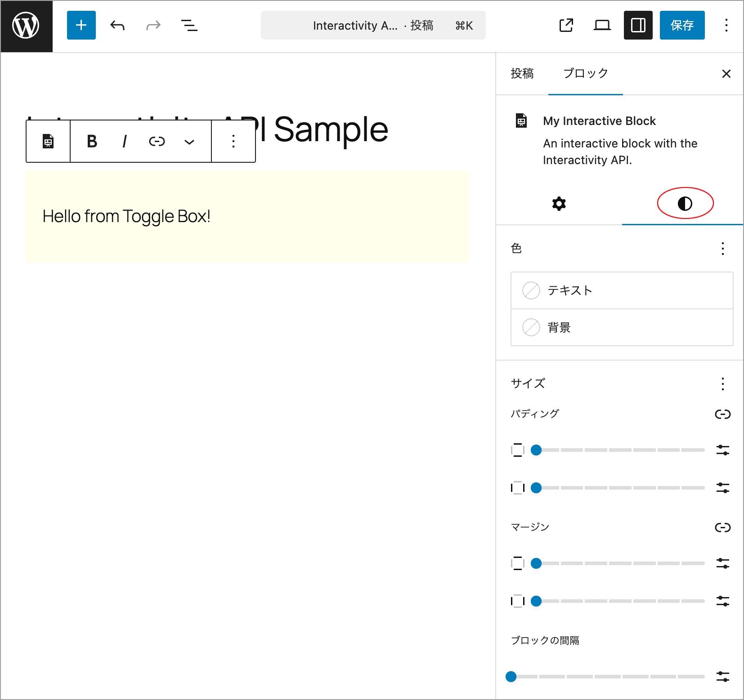Set custom size for vertical padding
744x700 pixels.
tap(723, 450)
